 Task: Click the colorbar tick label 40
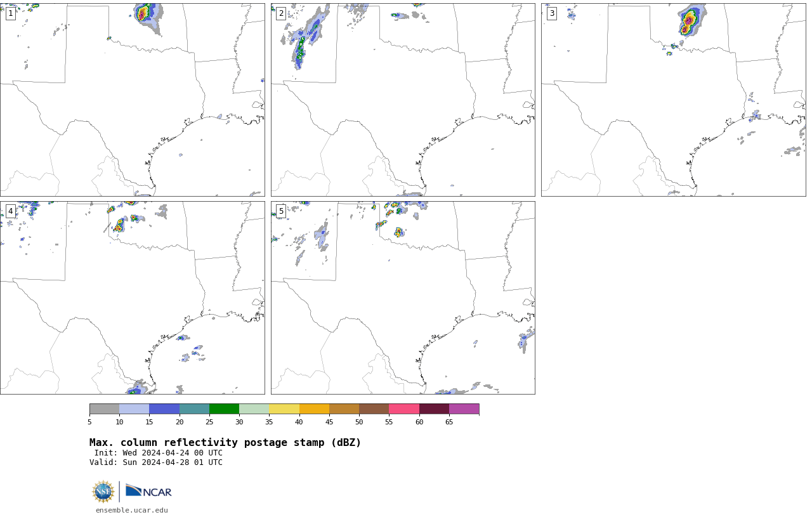(x=299, y=422)
